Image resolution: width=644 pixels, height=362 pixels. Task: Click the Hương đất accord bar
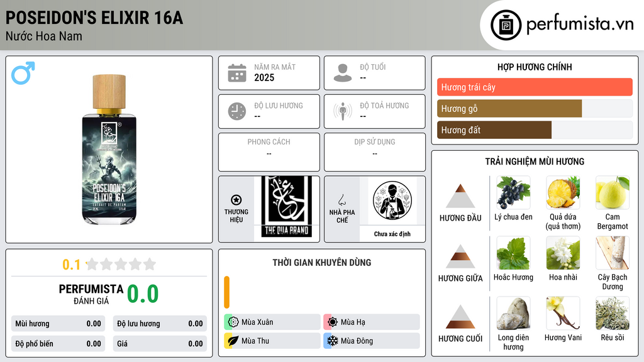coord(535,129)
